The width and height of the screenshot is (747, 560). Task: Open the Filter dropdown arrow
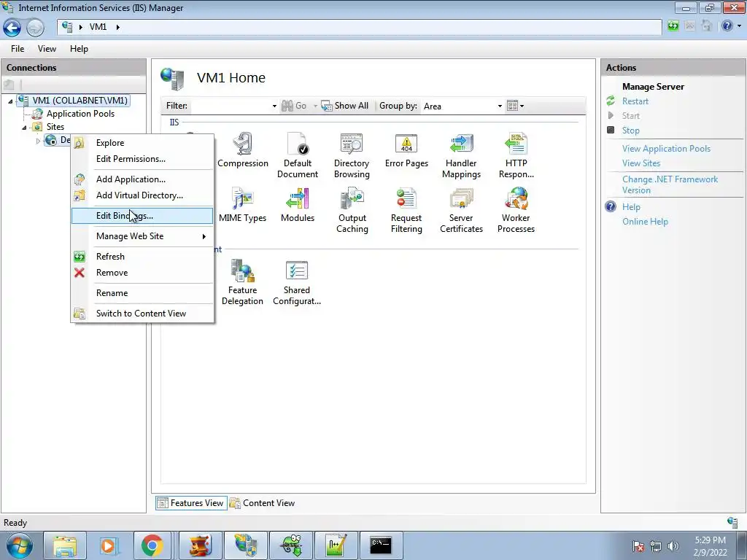coord(274,106)
